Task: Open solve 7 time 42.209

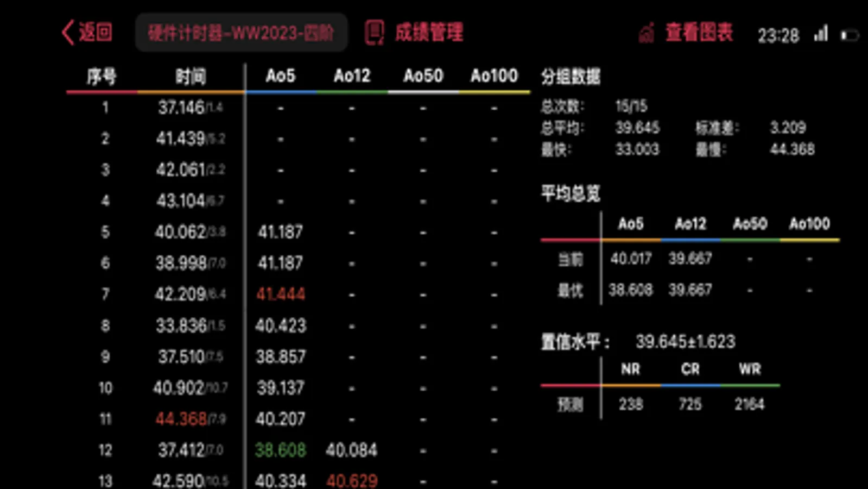Action: (180, 294)
